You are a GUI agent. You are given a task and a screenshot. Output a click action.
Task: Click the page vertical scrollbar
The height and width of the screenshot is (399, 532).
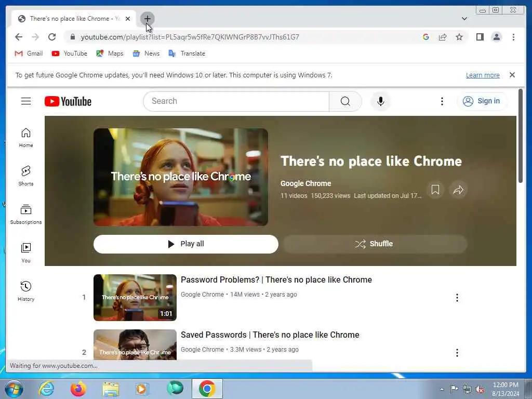[x=521, y=136]
